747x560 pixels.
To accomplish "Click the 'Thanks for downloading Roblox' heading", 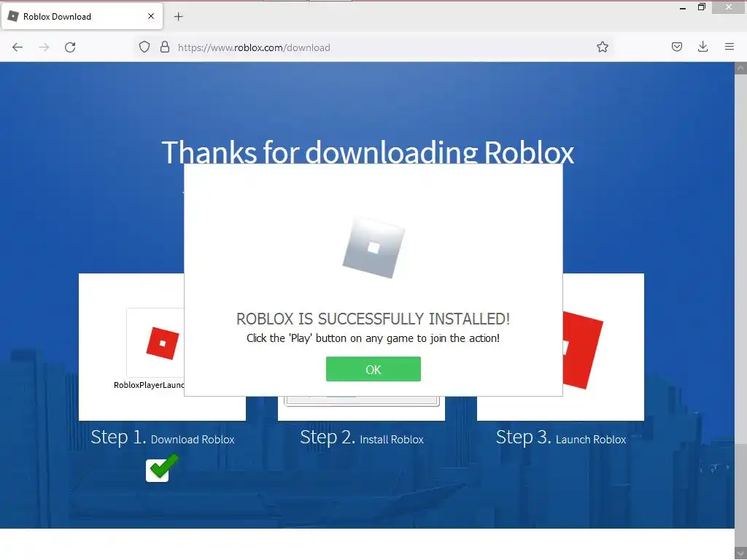I will pos(368,152).
